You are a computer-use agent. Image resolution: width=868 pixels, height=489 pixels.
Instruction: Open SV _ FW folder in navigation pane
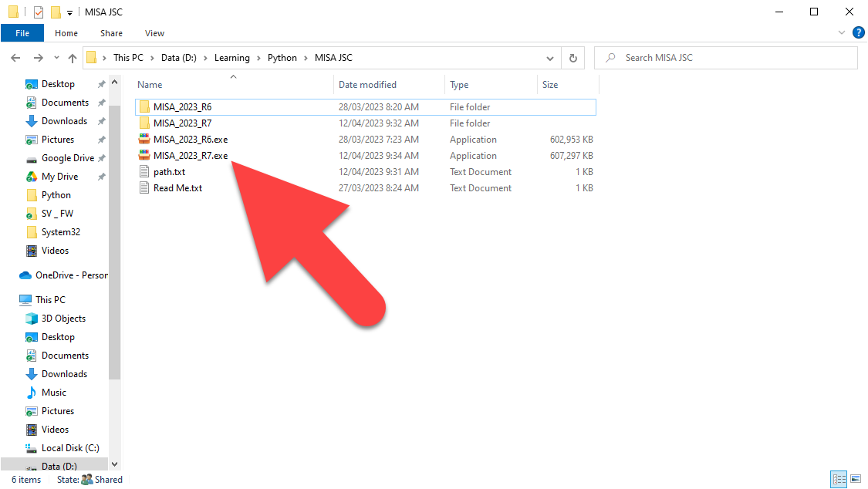[x=57, y=214]
